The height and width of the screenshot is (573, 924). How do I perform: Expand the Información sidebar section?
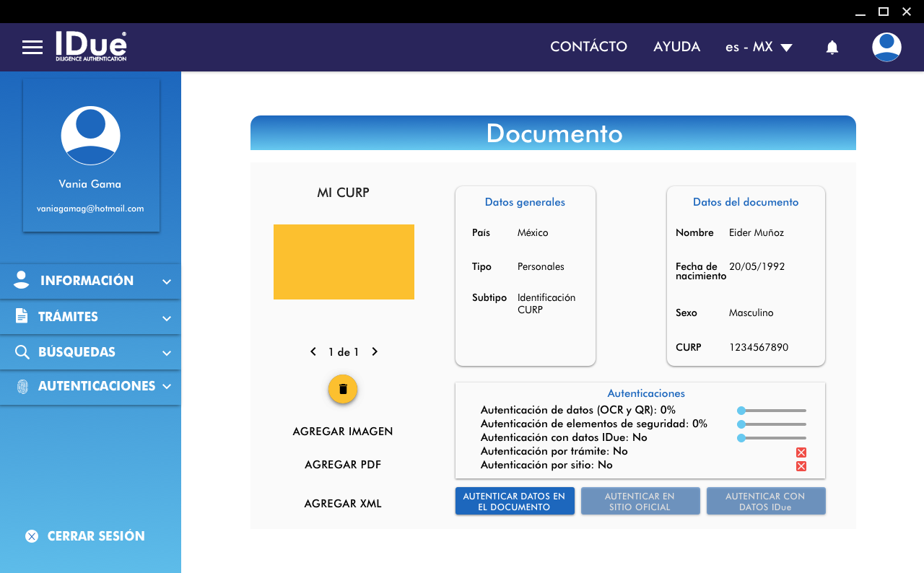pos(90,281)
